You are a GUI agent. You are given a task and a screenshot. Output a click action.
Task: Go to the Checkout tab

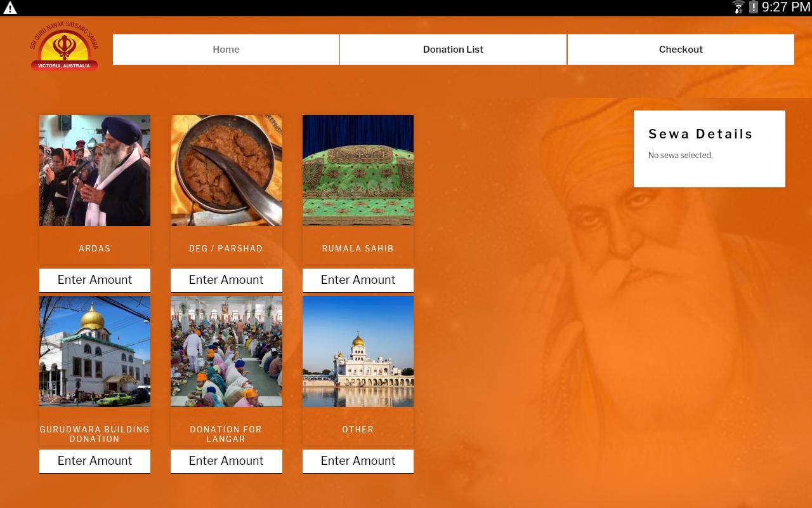click(x=681, y=50)
